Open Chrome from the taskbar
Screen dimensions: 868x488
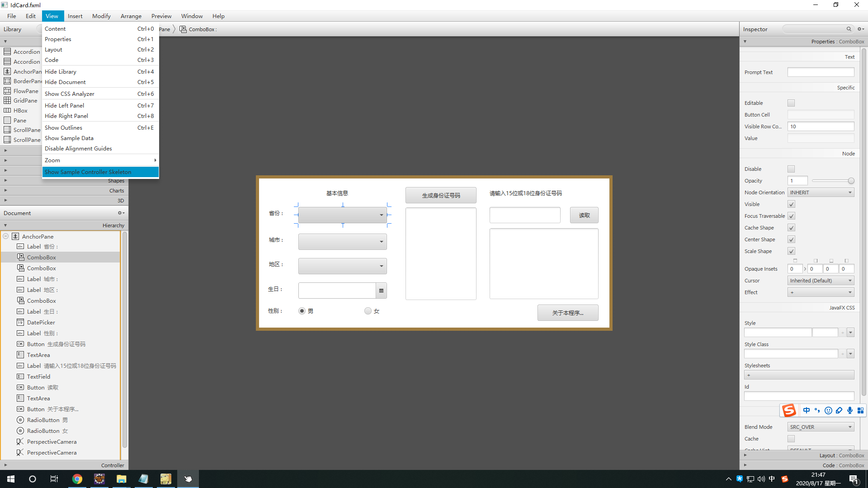(x=77, y=479)
